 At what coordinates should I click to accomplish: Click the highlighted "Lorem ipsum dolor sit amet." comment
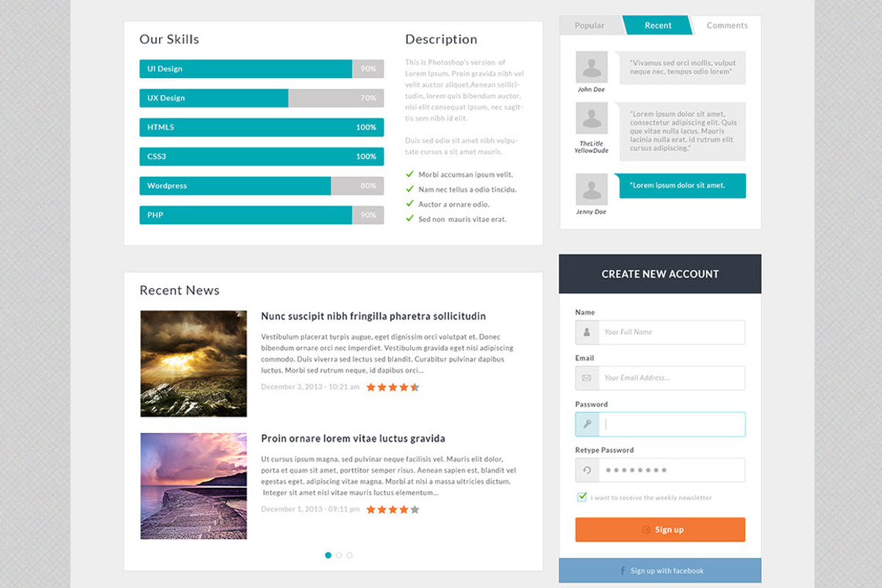[682, 186]
